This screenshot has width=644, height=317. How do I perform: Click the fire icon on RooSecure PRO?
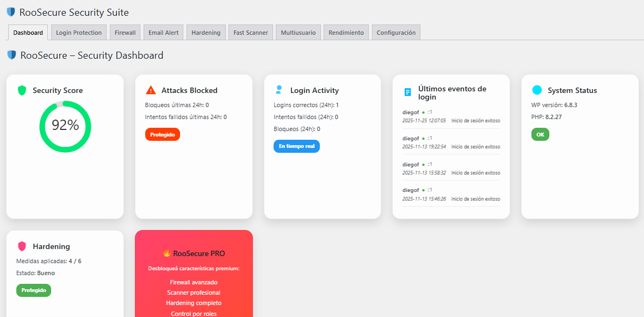pos(167,253)
